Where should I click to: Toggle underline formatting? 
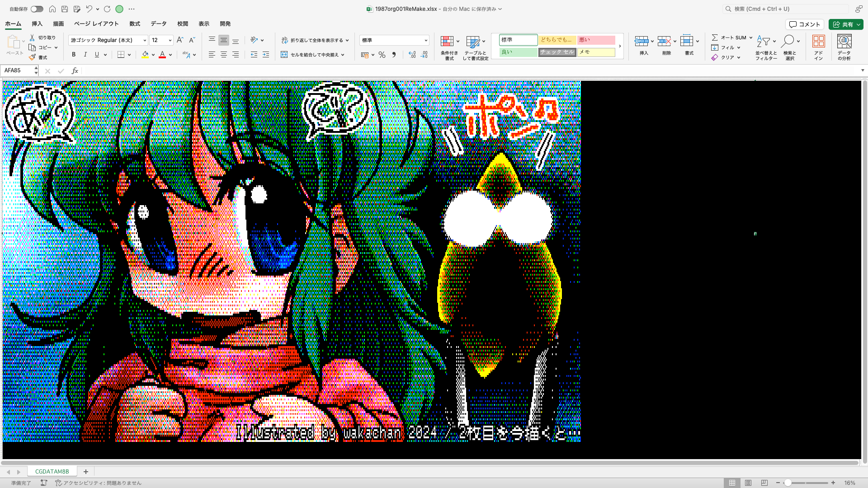click(97, 55)
